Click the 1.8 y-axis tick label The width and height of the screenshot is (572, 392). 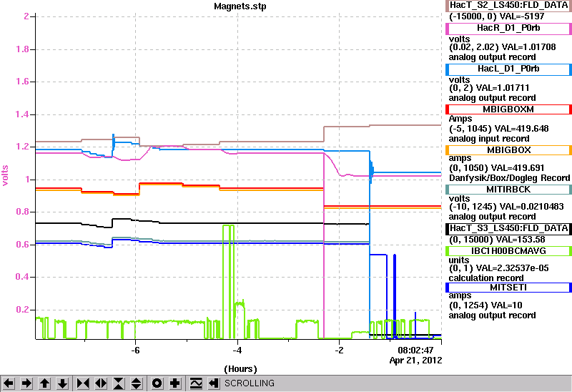point(22,49)
